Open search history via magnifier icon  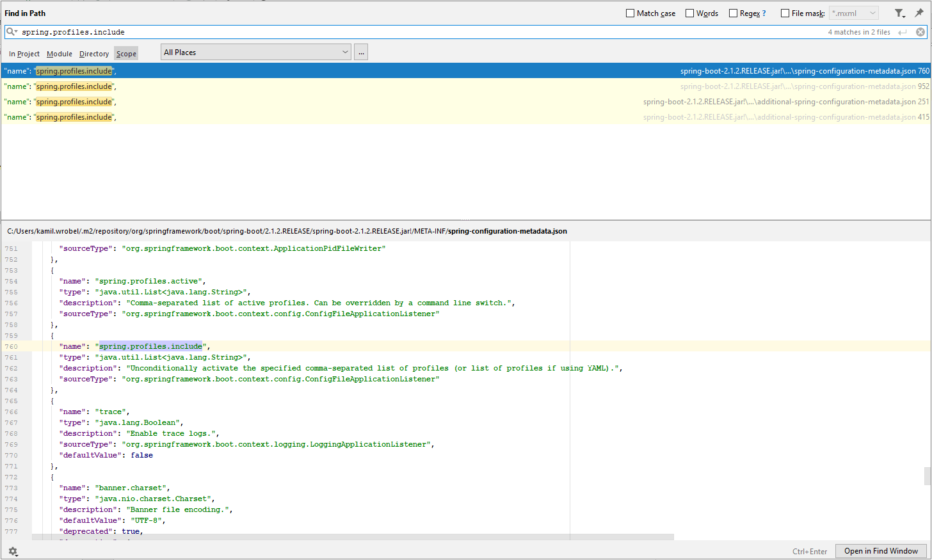(x=11, y=31)
